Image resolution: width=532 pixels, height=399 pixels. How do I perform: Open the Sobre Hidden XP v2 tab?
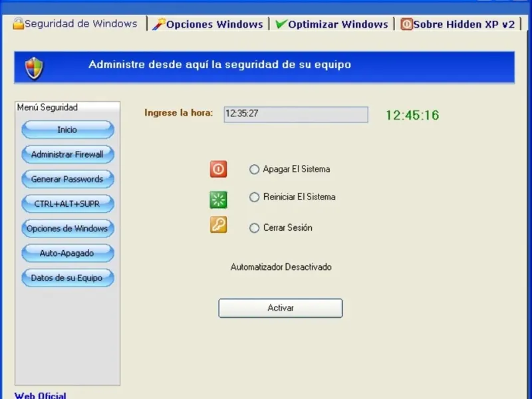click(458, 24)
